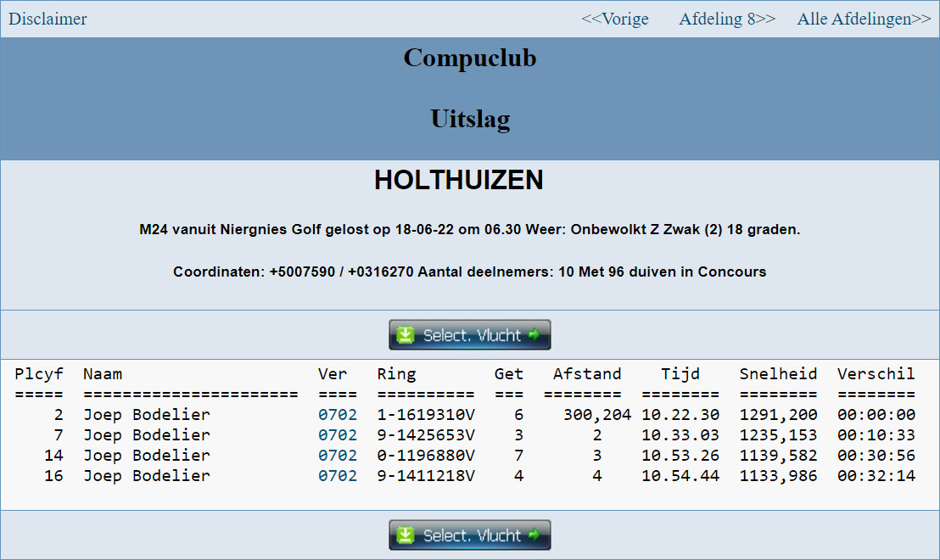Screen dimensions: 940x560
Task: Click the upper Select. Vlucht button
Action: 469,334
